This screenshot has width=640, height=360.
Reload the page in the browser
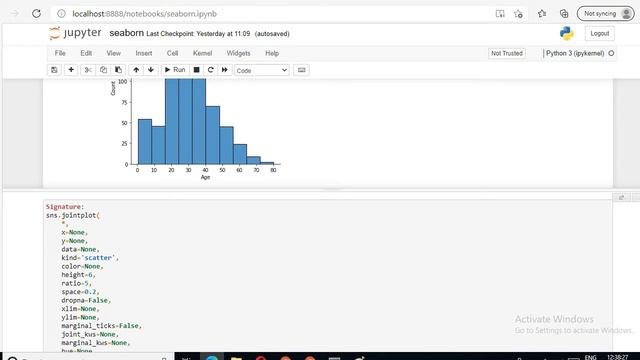click(x=36, y=13)
